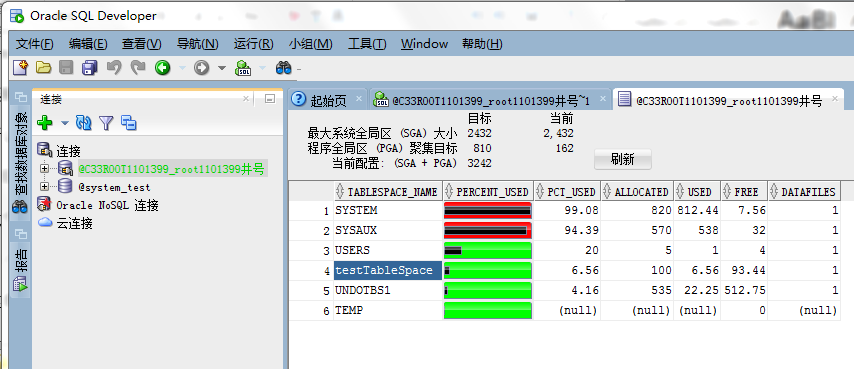This screenshot has width=854, height=369.
Task: Click the grey Forward navigation icon
Action: (x=202, y=67)
